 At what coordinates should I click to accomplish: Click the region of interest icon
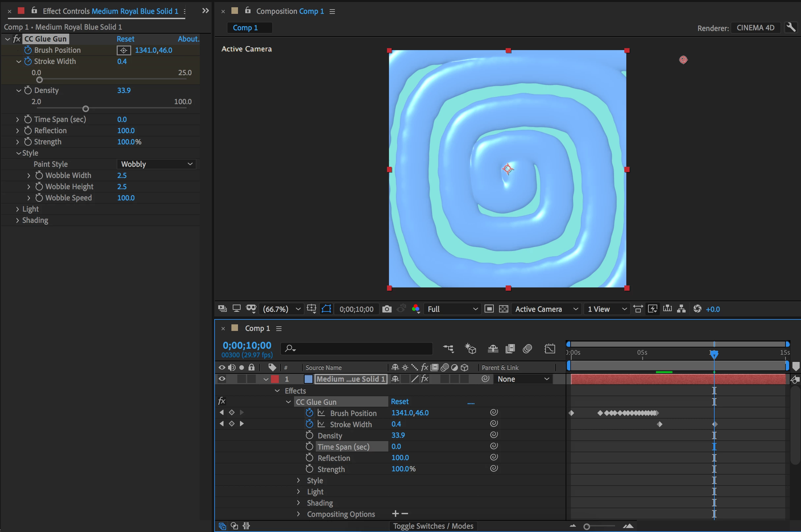point(489,309)
